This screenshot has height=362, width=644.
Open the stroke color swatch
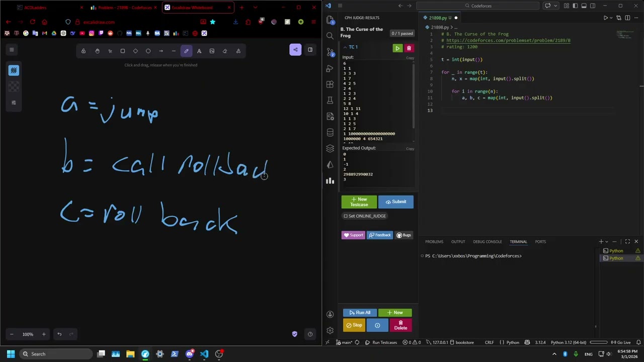14,70
